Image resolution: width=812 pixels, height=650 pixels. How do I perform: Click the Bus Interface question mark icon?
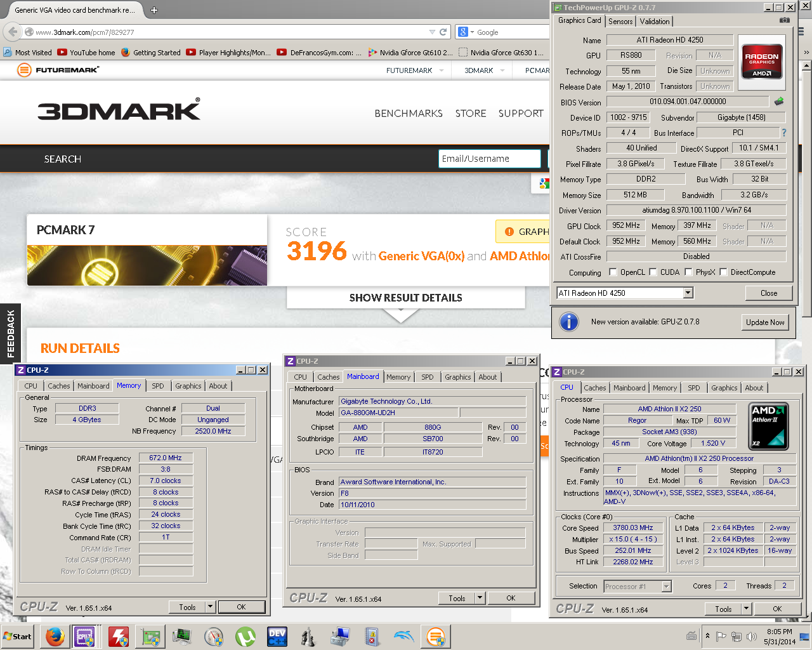pyautogui.click(x=784, y=133)
